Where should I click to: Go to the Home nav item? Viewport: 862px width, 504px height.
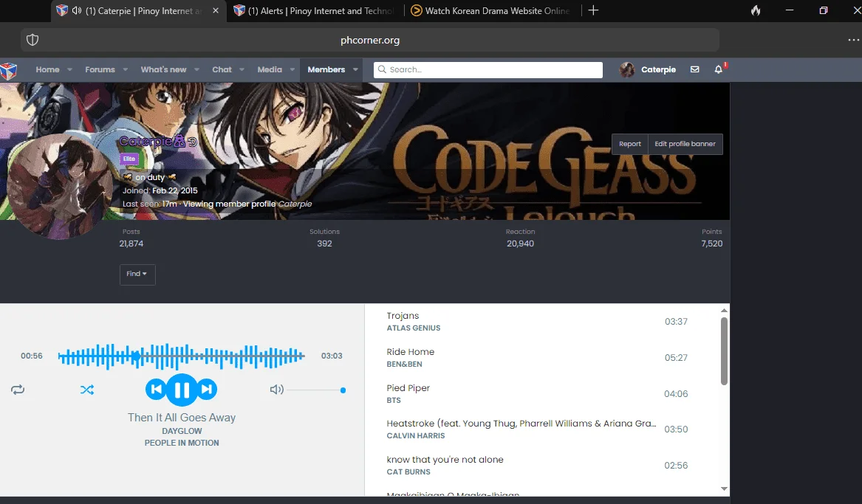47,69
